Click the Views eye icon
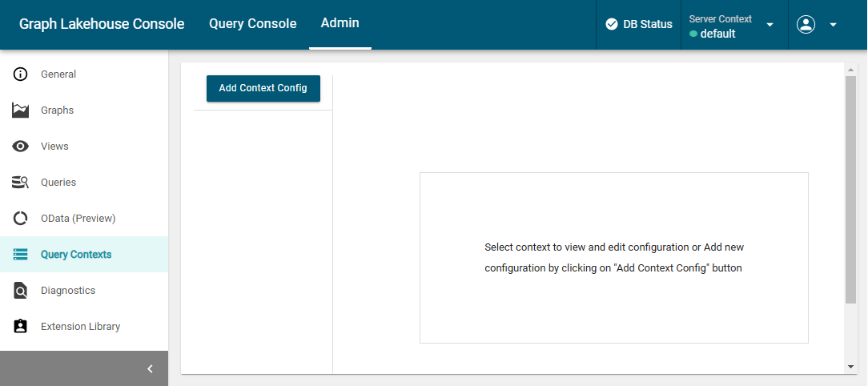This screenshot has width=868, height=386. point(21,147)
